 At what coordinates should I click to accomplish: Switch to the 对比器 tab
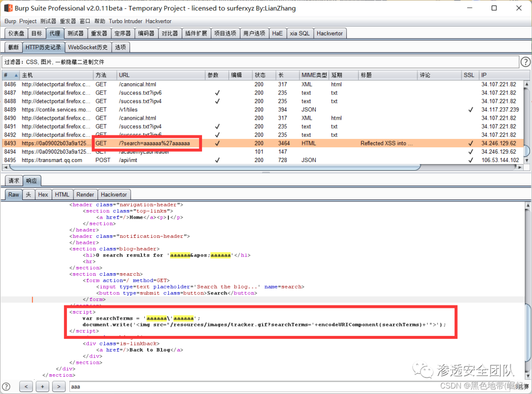coord(169,33)
